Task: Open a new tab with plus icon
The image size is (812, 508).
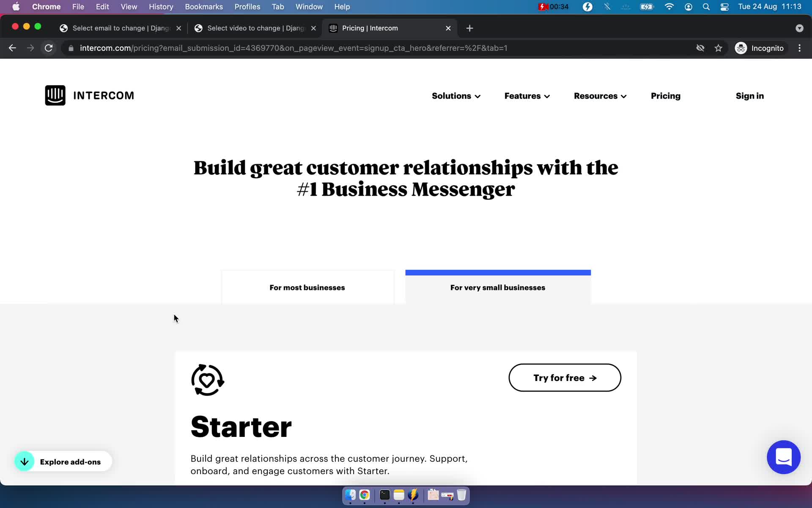Action: coord(469,28)
